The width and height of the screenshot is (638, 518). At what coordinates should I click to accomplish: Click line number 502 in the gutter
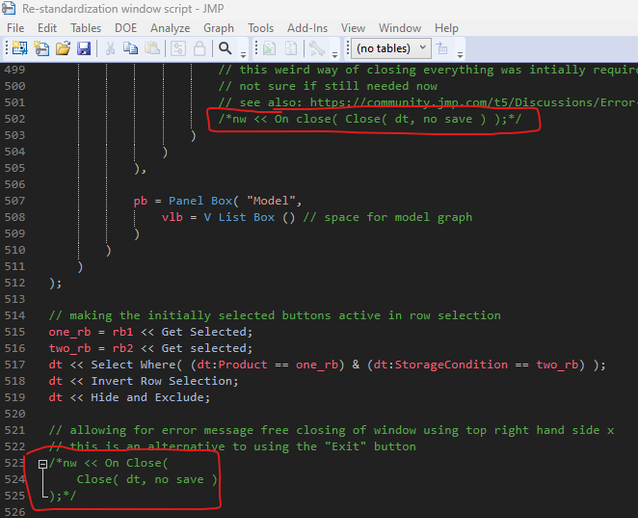click(15, 119)
